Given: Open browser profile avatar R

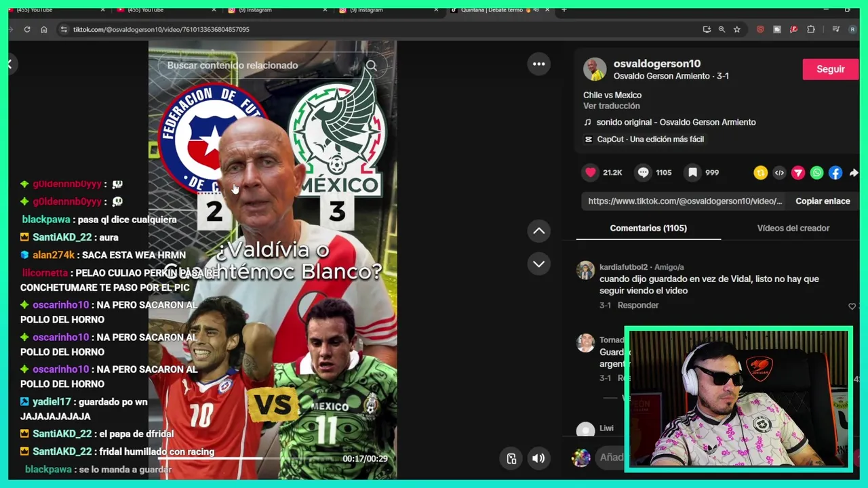Looking at the screenshot, I should 852,29.
